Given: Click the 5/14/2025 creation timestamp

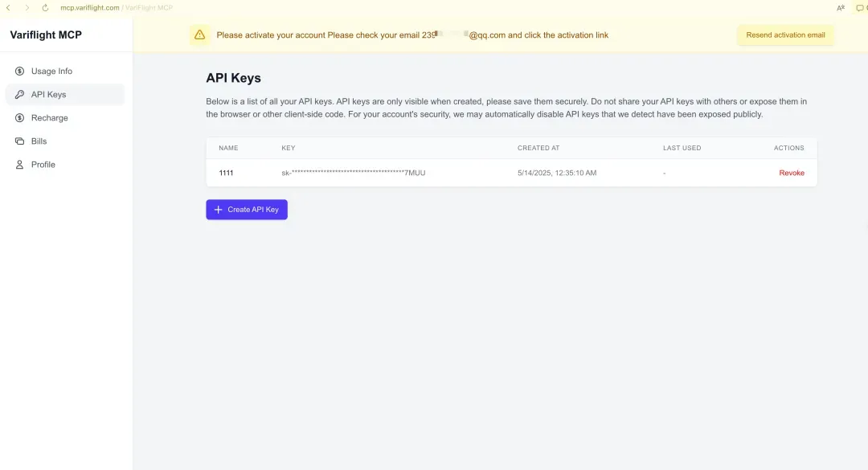Looking at the screenshot, I should 557,173.
